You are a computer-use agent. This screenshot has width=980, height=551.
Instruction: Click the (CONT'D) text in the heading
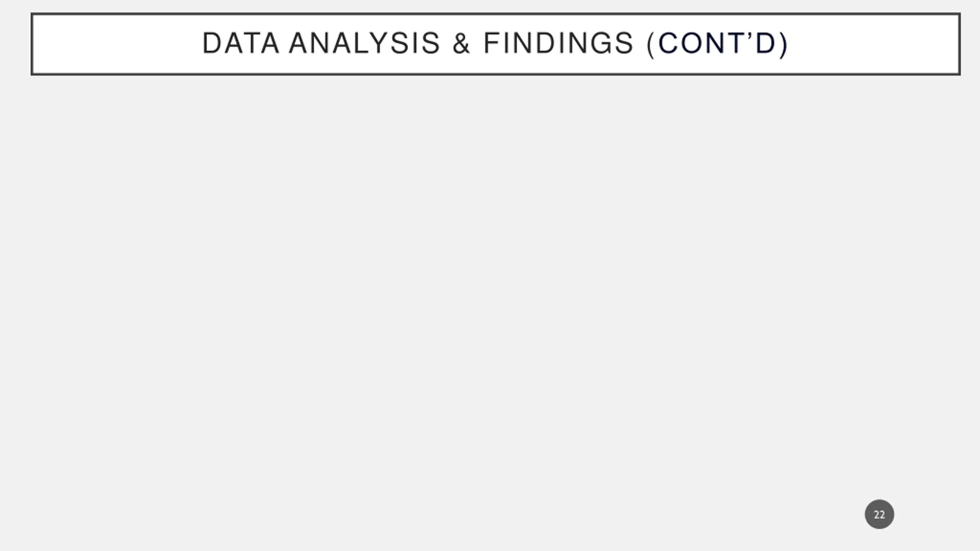[x=717, y=44]
